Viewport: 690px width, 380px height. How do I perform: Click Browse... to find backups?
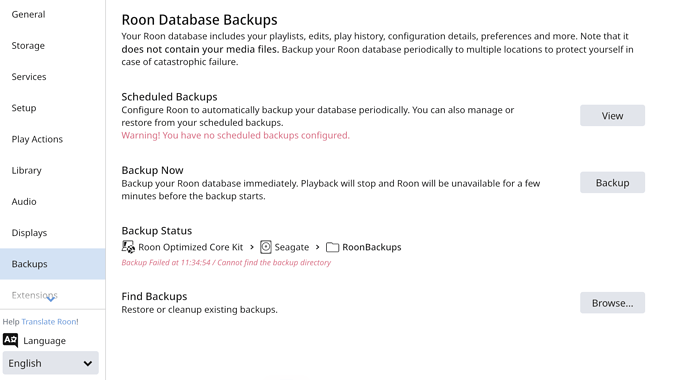(x=612, y=303)
